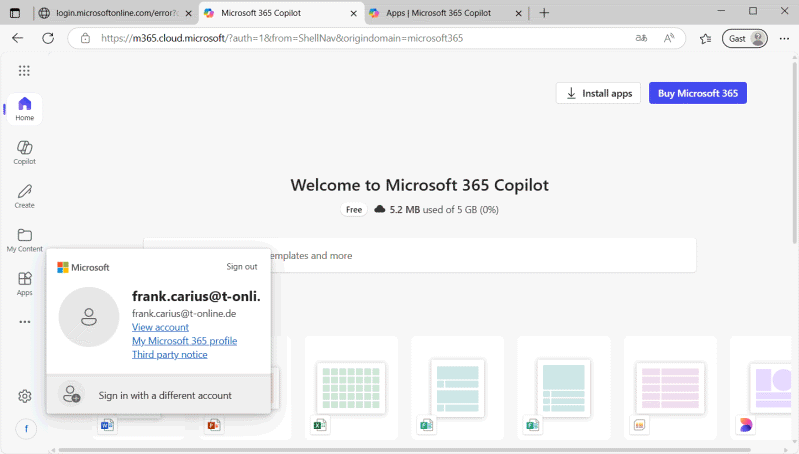This screenshot has height=454, width=799.
Task: Close the Apps | Microsoft 365 Copilot tab
Action: pyautogui.click(x=519, y=14)
